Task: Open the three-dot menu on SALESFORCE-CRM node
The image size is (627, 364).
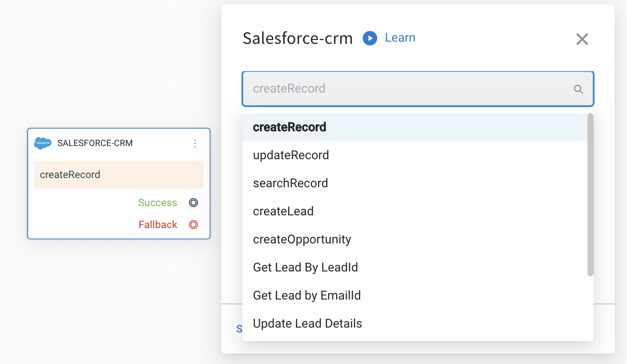Action: click(x=195, y=143)
